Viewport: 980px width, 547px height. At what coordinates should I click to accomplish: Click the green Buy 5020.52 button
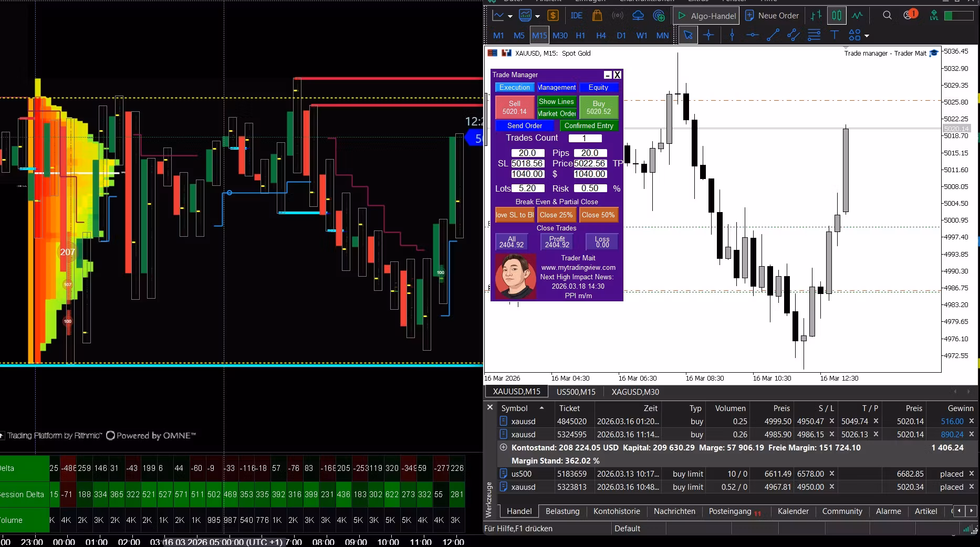(599, 108)
